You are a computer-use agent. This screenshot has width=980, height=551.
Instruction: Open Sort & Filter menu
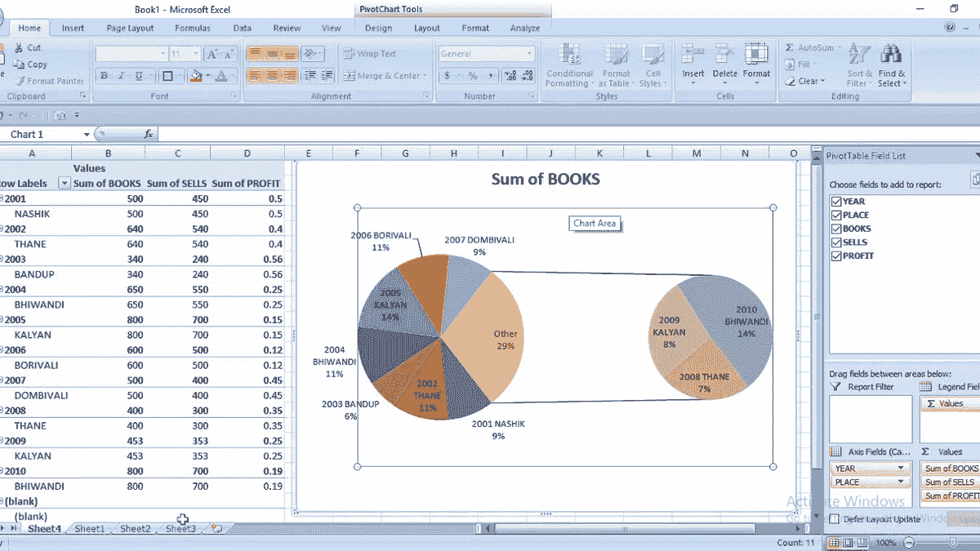859,66
